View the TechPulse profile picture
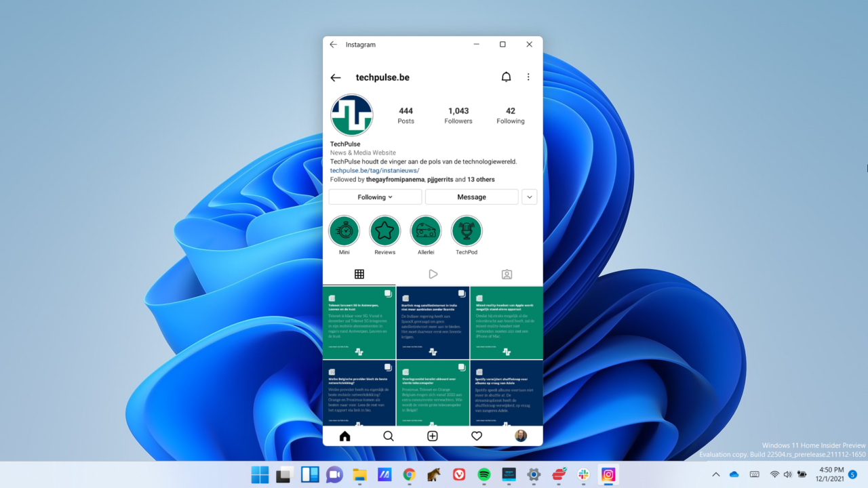The height and width of the screenshot is (488, 868). click(351, 115)
